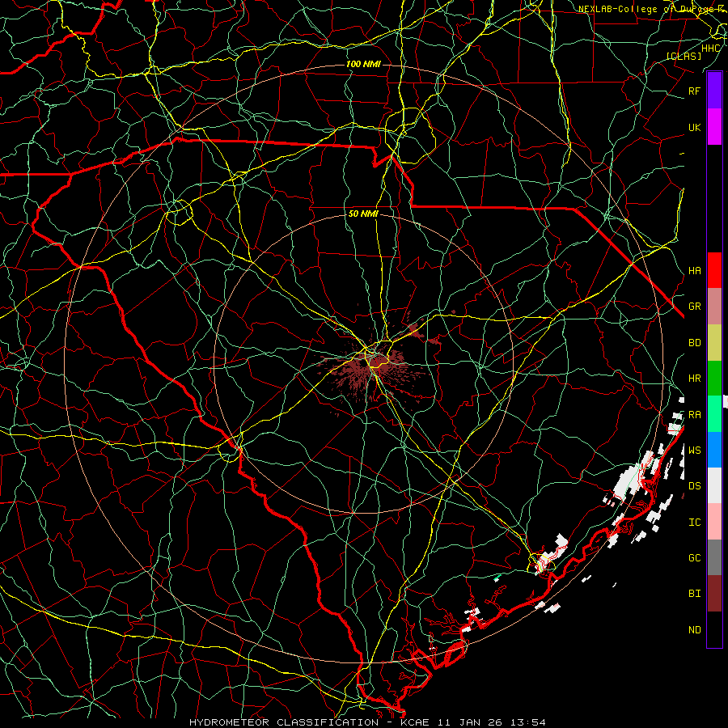This screenshot has height=728, width=728.
Task: Select the "RA" legend label
Action: tap(694, 415)
